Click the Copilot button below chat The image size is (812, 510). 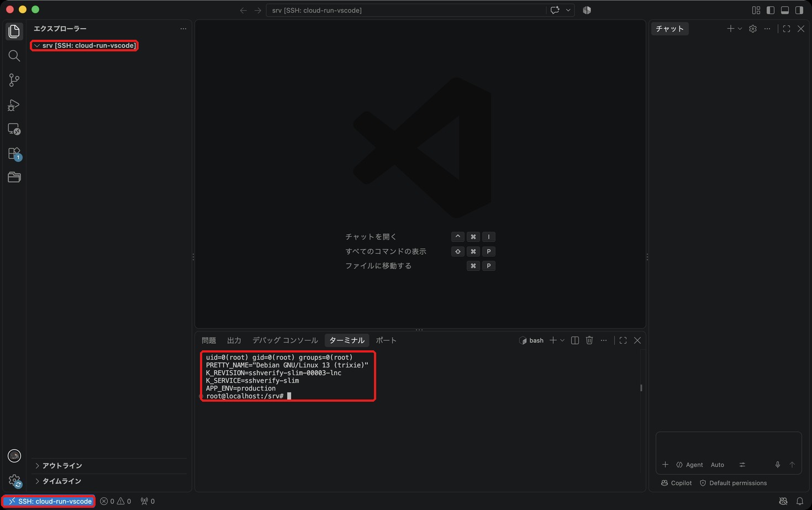(677, 483)
